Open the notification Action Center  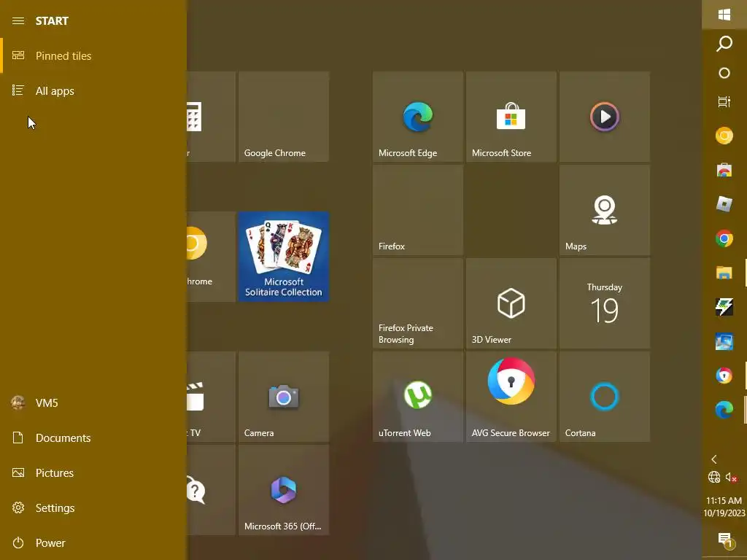click(724, 540)
